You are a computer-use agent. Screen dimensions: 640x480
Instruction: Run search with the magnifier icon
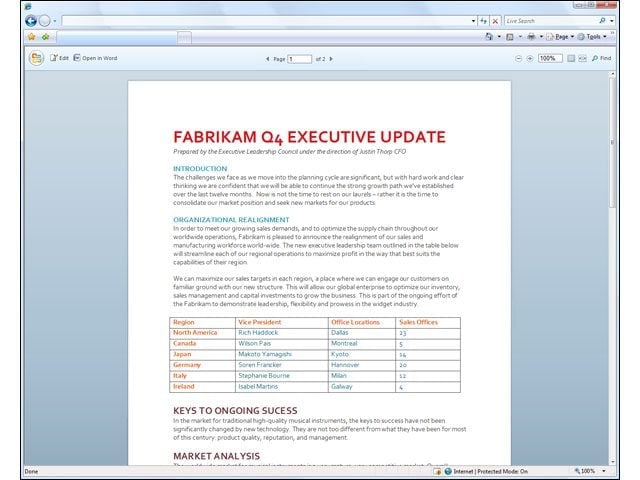[x=602, y=20]
